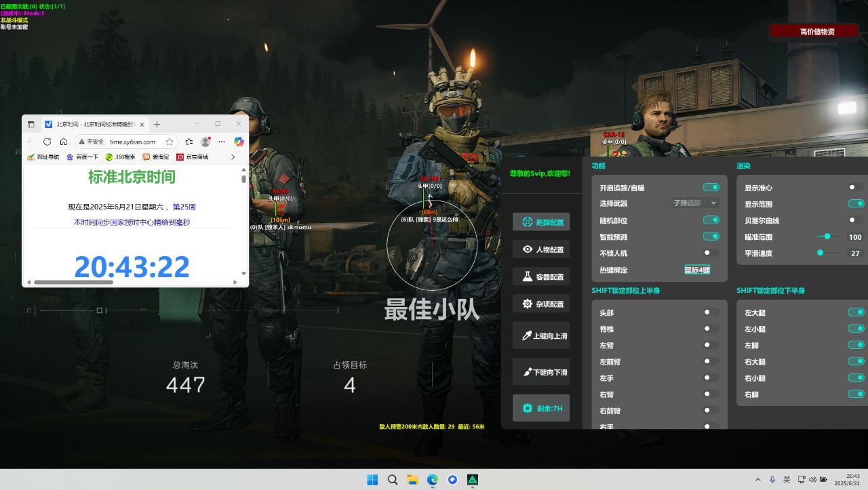The width and height of the screenshot is (868, 490).
Task: Enable the 左前臂 switch
Action: [711, 361]
